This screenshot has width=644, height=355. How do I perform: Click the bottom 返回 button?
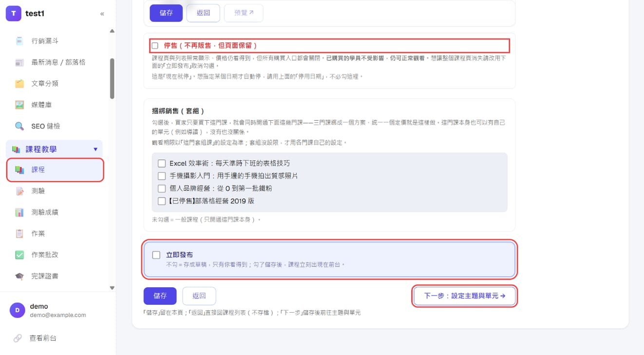[199, 296]
